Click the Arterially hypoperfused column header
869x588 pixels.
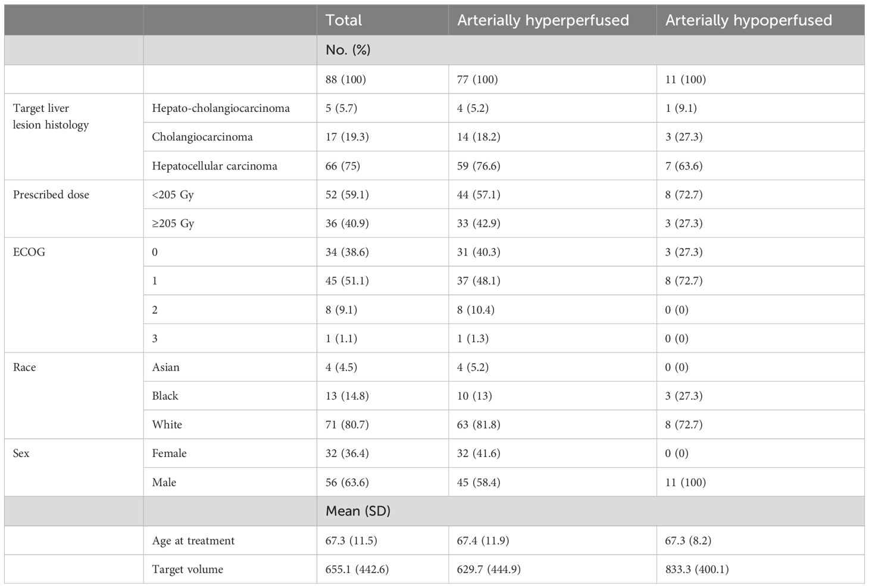(x=748, y=20)
